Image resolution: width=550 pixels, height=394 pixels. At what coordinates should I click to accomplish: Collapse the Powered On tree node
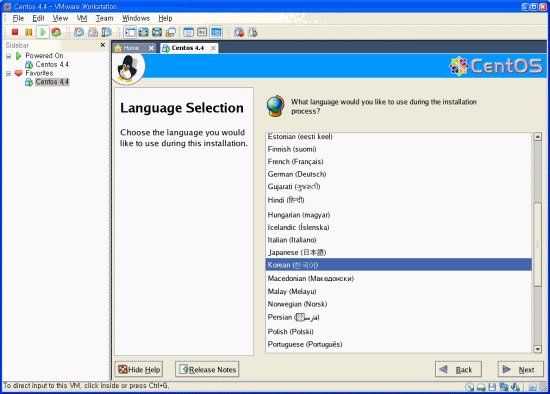(8, 56)
